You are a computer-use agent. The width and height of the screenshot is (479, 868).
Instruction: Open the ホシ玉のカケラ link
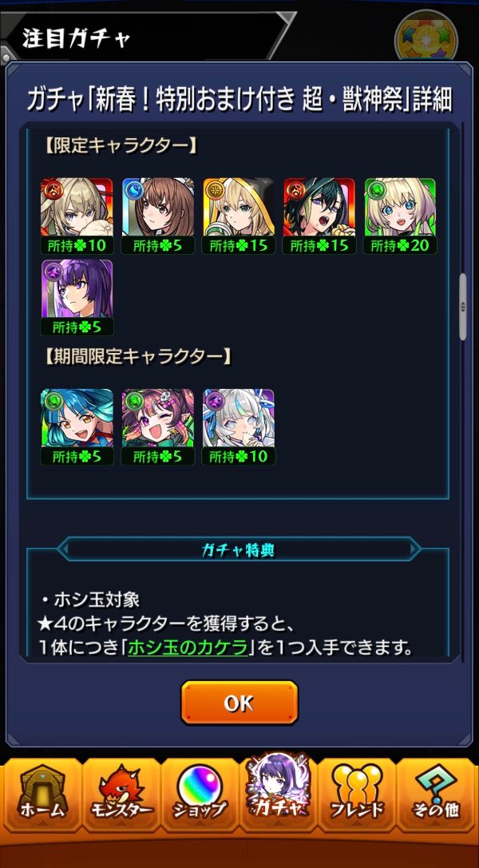coord(188,647)
